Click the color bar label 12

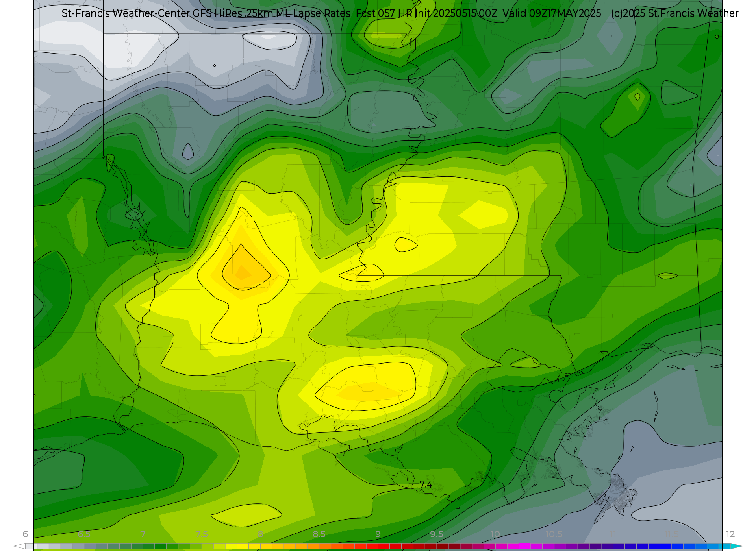(730, 534)
